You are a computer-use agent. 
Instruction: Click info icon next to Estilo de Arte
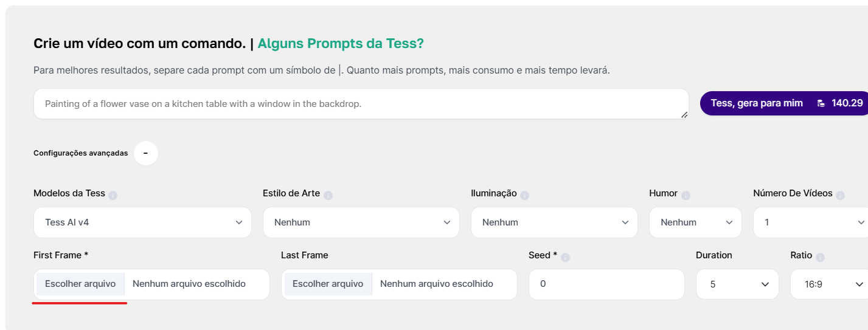pyautogui.click(x=328, y=196)
